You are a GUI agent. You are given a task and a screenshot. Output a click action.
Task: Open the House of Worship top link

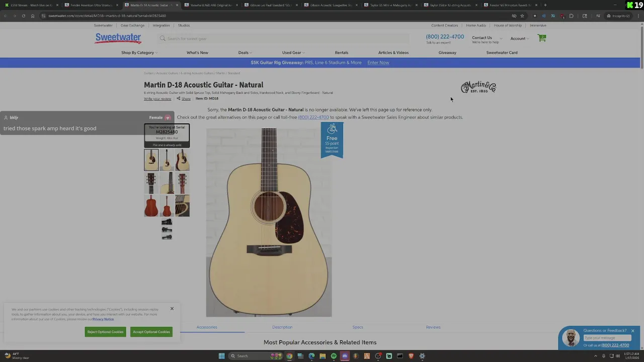pyautogui.click(x=508, y=25)
